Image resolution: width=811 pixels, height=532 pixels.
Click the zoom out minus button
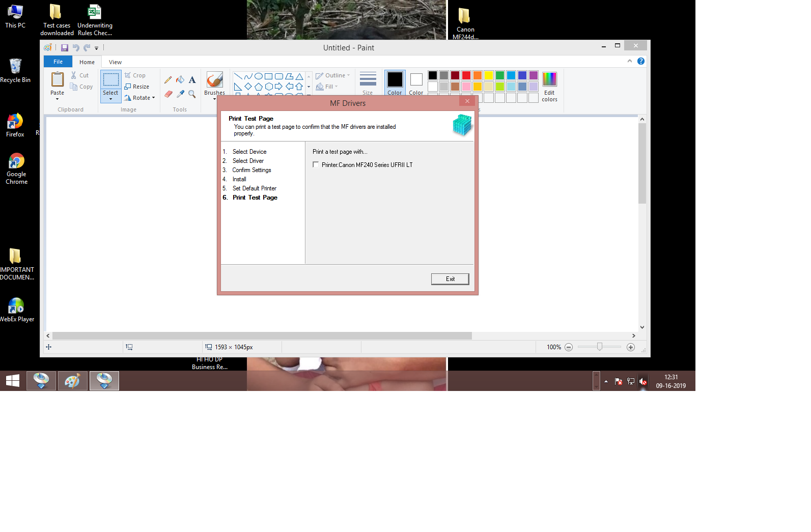(569, 347)
